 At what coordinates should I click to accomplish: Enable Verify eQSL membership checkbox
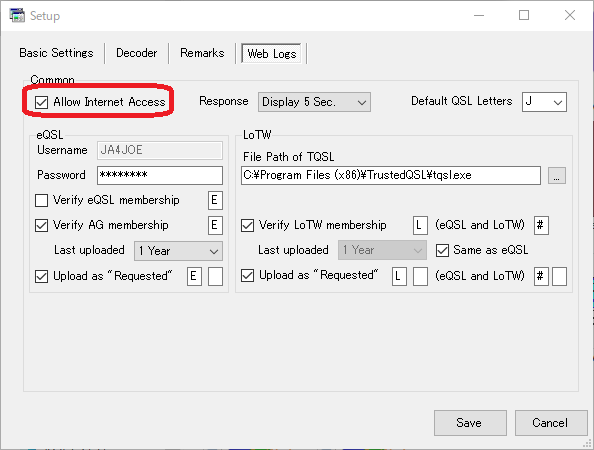(x=41, y=200)
